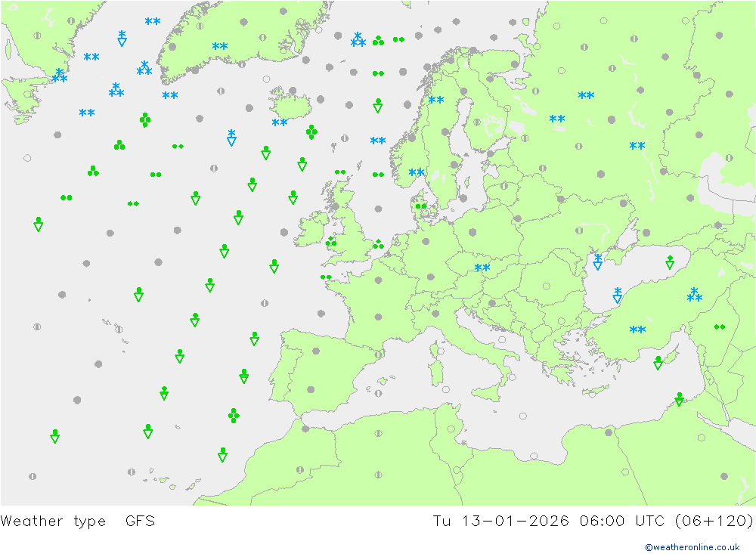Image resolution: width=756 pixels, height=554 pixels.
Task: Select the rain shower symbol near Cyprus
Action: [658, 363]
